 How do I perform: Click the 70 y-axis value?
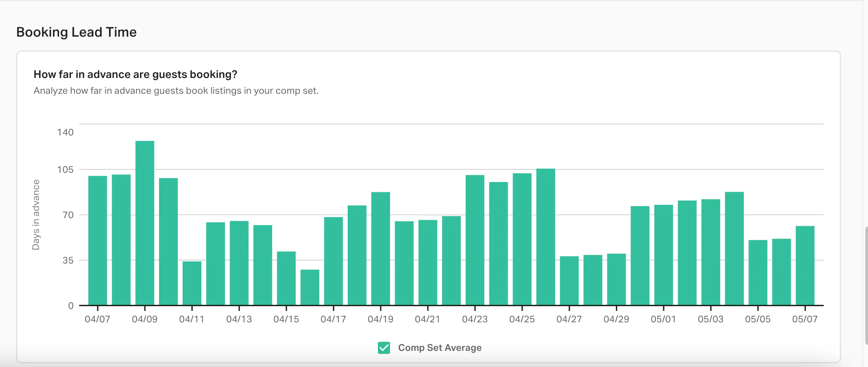68,215
